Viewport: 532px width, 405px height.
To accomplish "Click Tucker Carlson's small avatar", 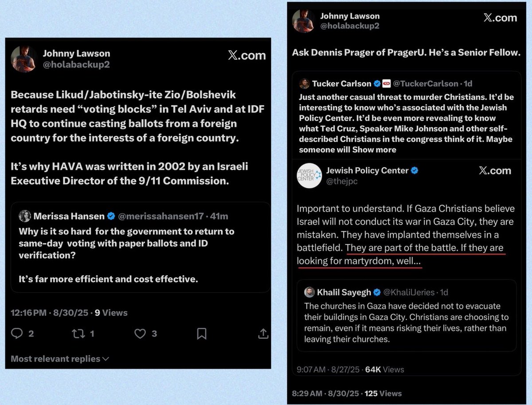I will click(304, 84).
